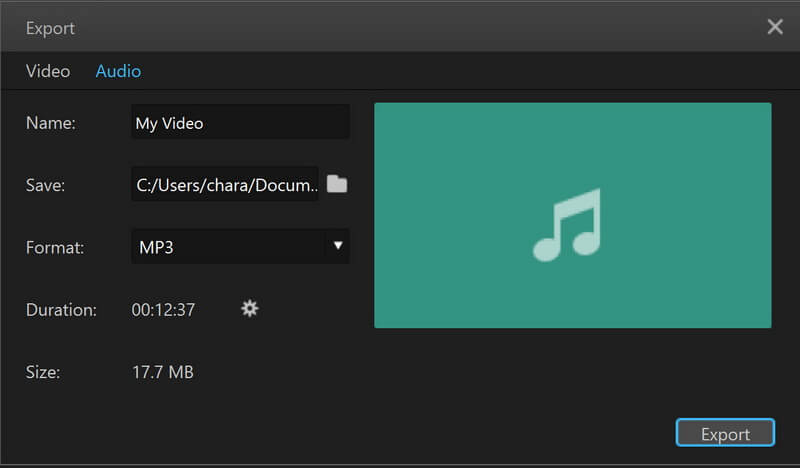Open the MP3 Format dropdown
Viewport: 800px width, 468px height.
click(x=240, y=247)
